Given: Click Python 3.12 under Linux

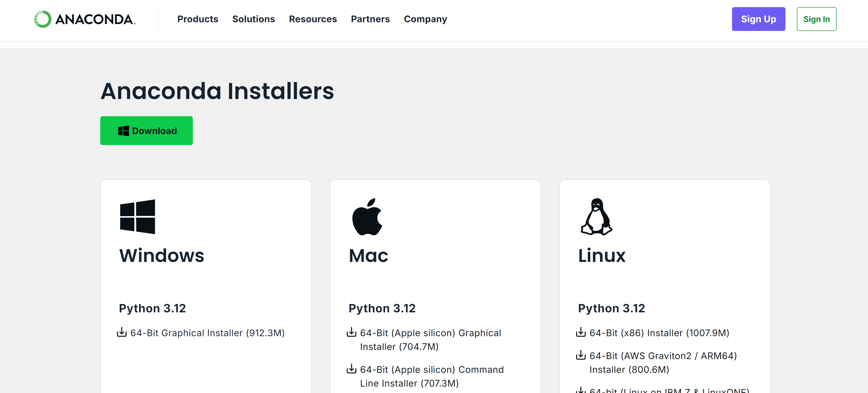Looking at the screenshot, I should point(612,308).
